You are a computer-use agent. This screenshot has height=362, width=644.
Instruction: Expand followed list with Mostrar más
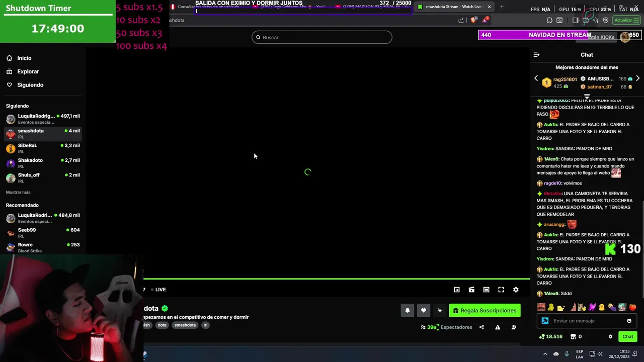18,193
